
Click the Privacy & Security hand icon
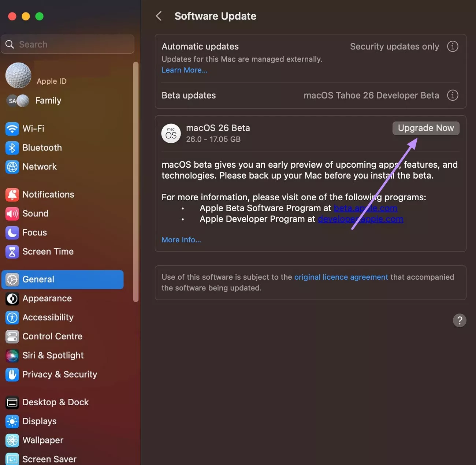(12, 375)
